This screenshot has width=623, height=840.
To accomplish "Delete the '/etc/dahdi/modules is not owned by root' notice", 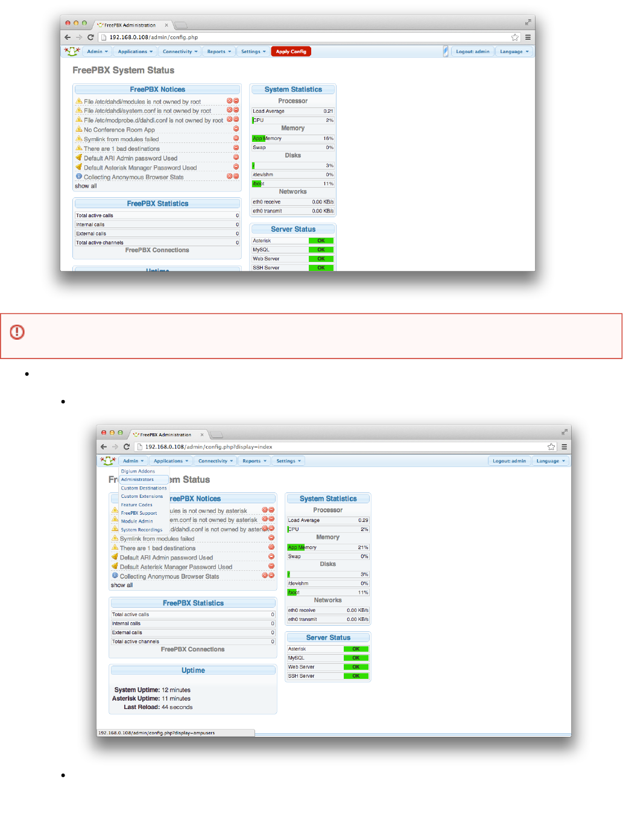I will (229, 101).
